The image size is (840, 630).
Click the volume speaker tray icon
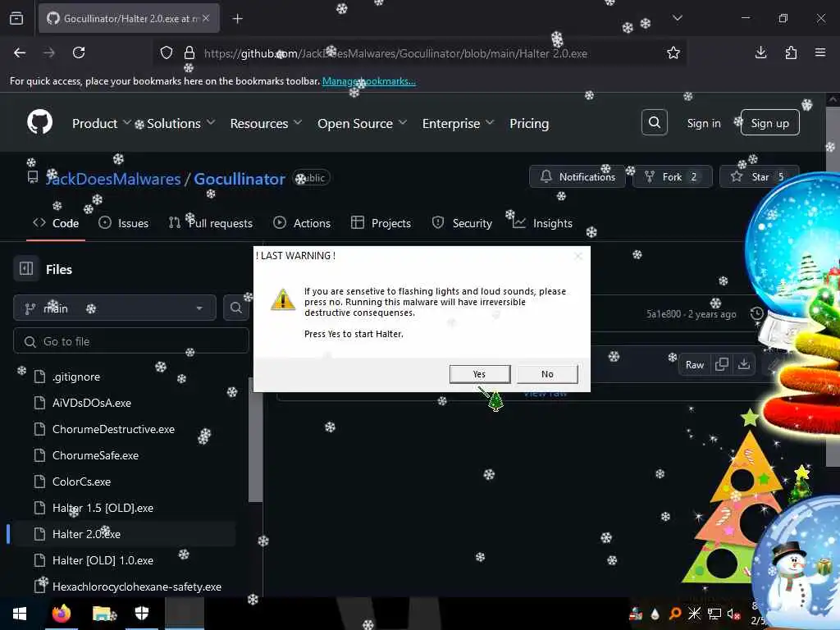(x=733, y=614)
